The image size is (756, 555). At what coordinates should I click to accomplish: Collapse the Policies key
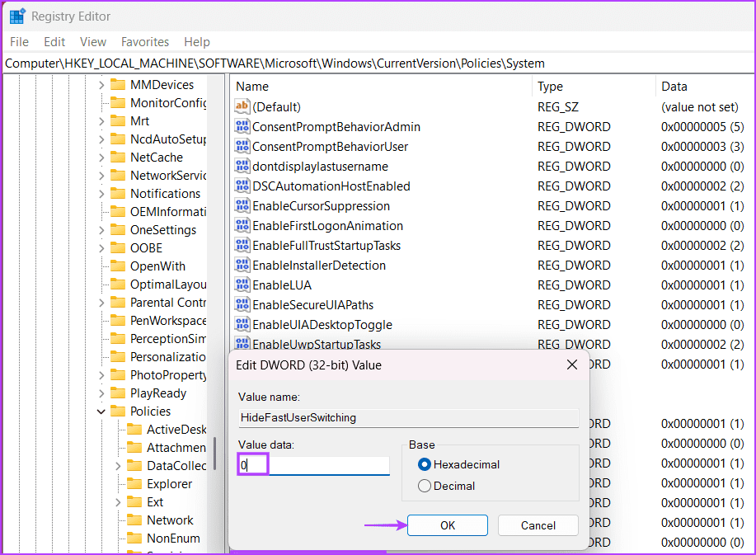(x=101, y=411)
